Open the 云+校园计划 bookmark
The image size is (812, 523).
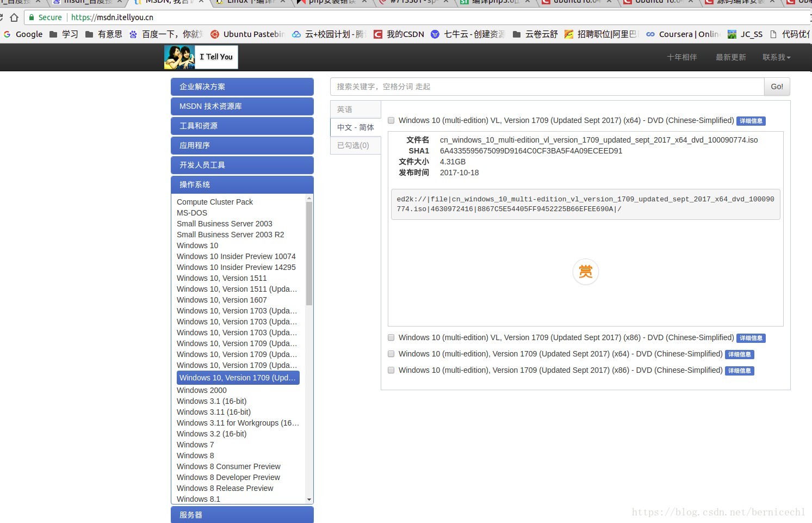click(x=329, y=34)
